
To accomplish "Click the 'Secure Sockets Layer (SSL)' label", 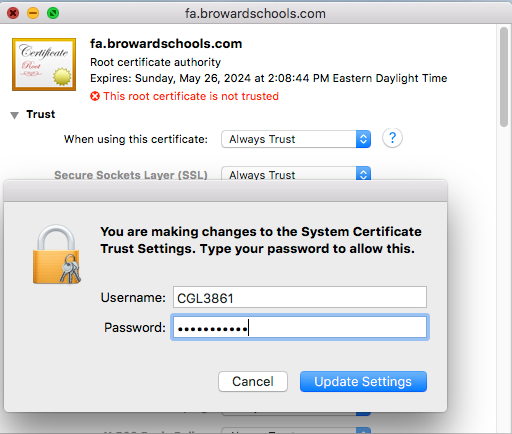I will [131, 175].
